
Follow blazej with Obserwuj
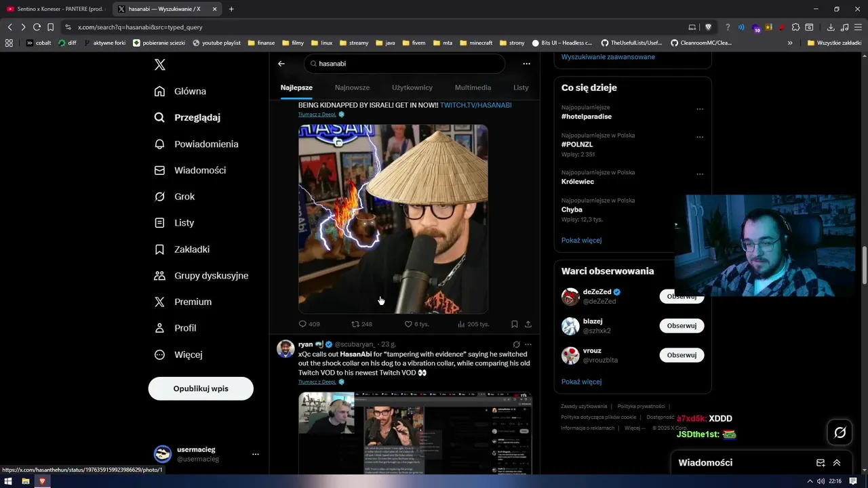point(682,326)
